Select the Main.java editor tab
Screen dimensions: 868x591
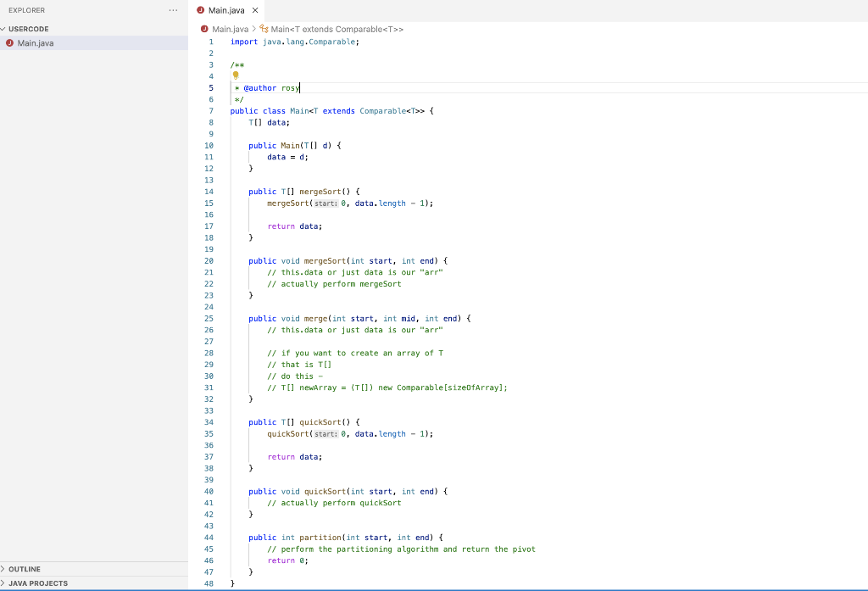pyautogui.click(x=225, y=12)
